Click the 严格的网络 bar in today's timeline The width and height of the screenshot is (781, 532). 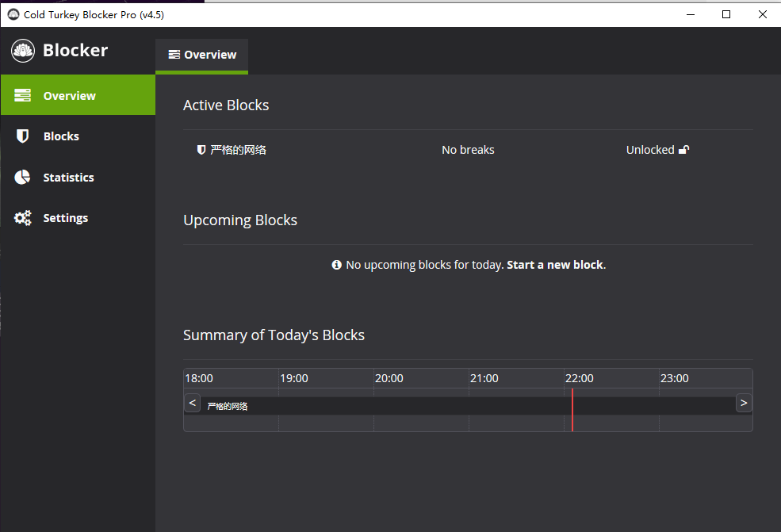pyautogui.click(x=468, y=406)
